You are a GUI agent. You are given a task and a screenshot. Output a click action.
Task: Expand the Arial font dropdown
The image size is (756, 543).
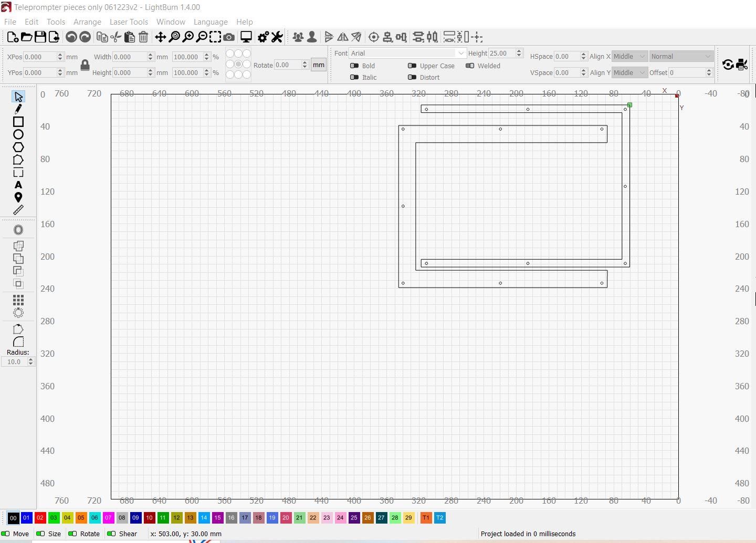click(x=407, y=53)
